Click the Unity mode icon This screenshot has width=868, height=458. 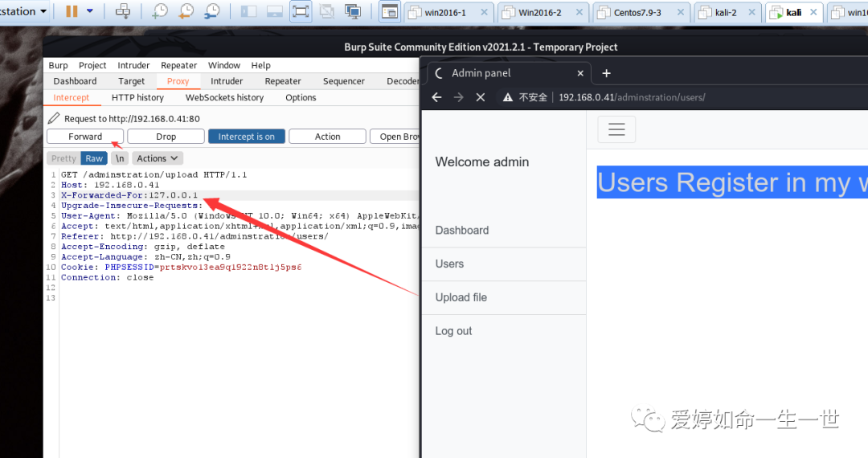(326, 11)
